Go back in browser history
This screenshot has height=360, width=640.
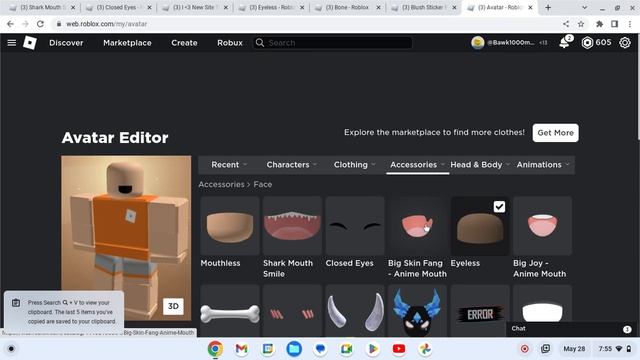pos(10,24)
